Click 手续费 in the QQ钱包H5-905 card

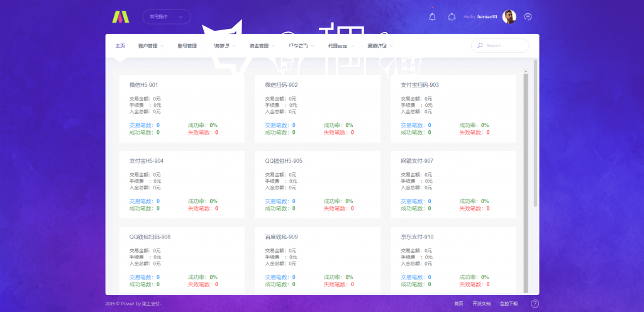tap(281, 181)
